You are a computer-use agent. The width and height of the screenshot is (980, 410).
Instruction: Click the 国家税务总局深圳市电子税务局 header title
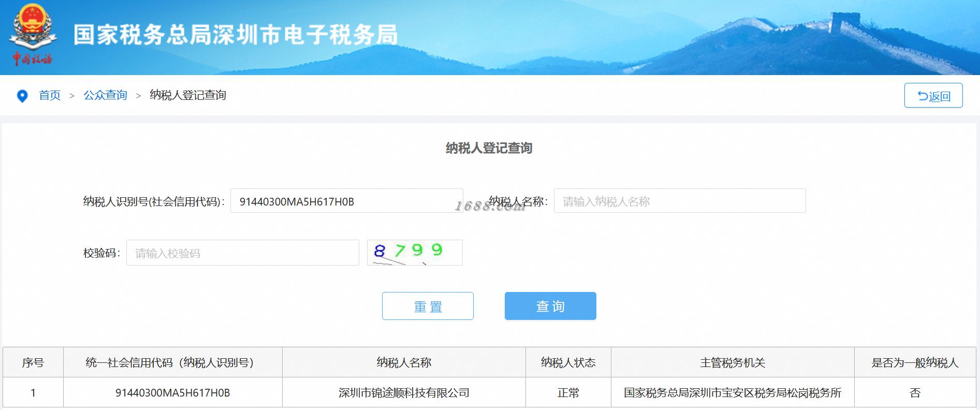236,35
